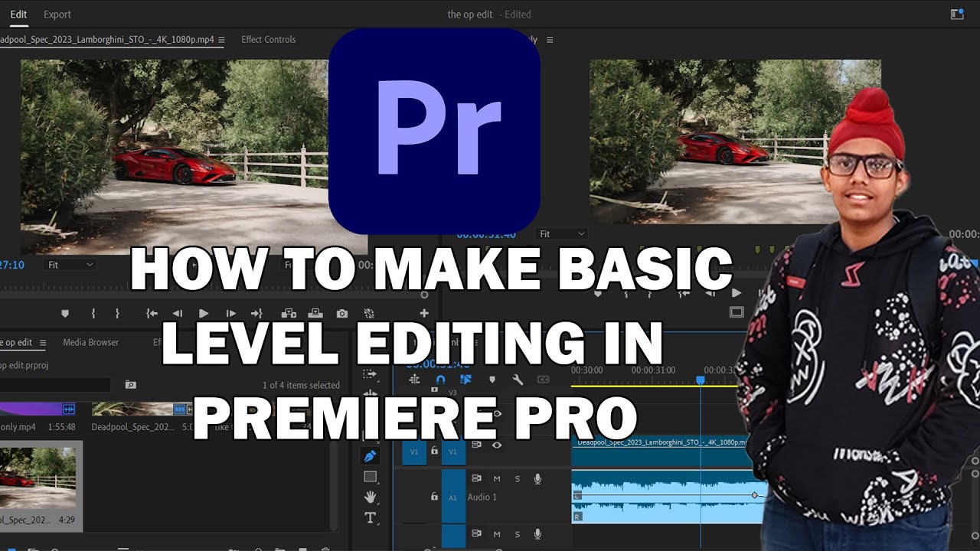Viewport: 980px width, 551px height.
Task: Open the workspaces icon at top right
Action: [x=956, y=14]
